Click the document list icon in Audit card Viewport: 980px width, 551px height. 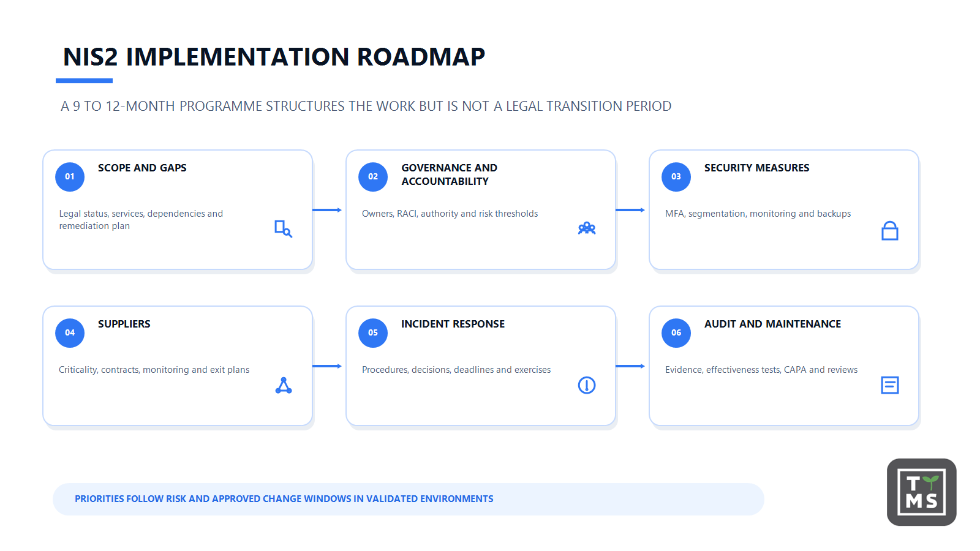click(x=890, y=385)
